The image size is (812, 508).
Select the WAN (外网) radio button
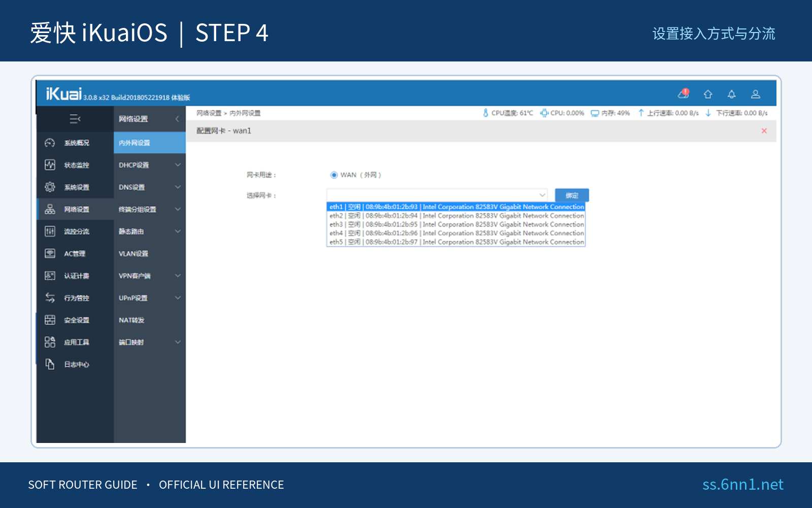(x=334, y=175)
